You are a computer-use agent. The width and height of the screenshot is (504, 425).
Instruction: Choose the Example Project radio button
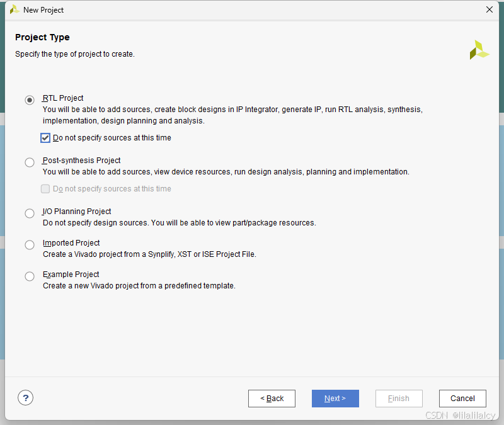(x=30, y=276)
